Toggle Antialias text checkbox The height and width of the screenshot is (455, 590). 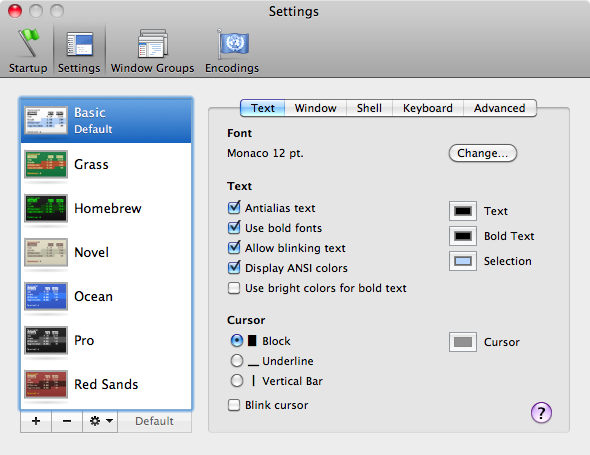[x=234, y=207]
